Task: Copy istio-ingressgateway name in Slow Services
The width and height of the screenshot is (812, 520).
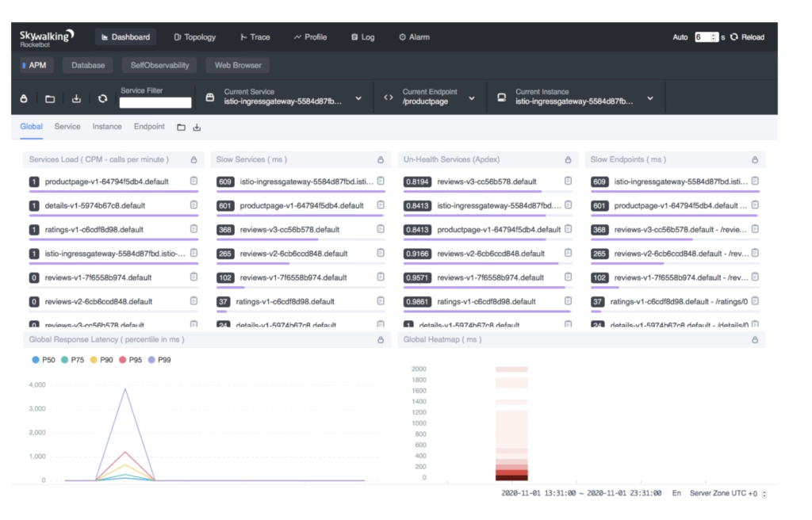Action: point(381,181)
